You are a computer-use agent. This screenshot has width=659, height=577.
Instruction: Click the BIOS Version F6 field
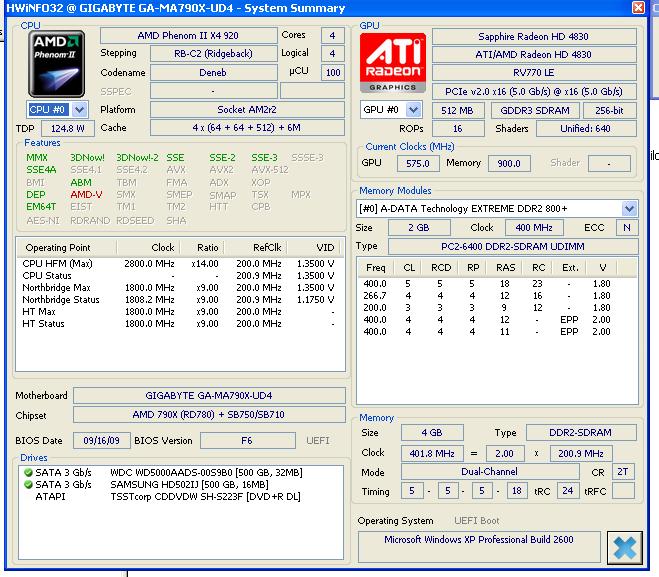[248, 440]
